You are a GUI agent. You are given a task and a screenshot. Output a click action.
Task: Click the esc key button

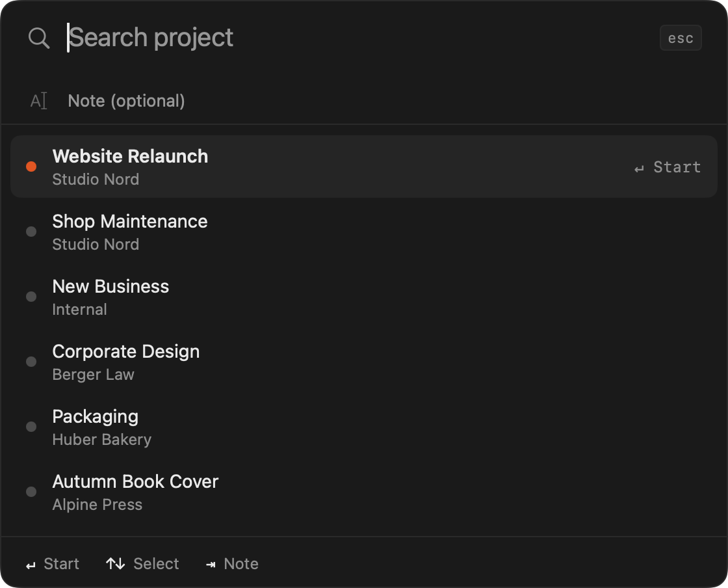680,38
